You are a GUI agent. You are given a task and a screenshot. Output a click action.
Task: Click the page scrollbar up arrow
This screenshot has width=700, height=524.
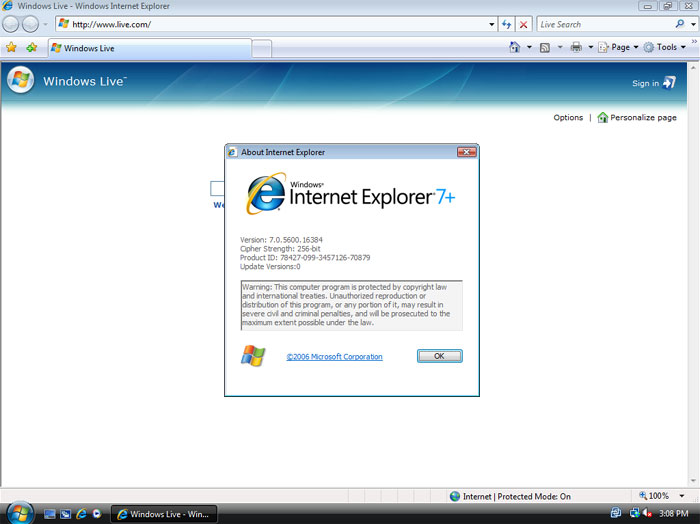(x=693, y=68)
